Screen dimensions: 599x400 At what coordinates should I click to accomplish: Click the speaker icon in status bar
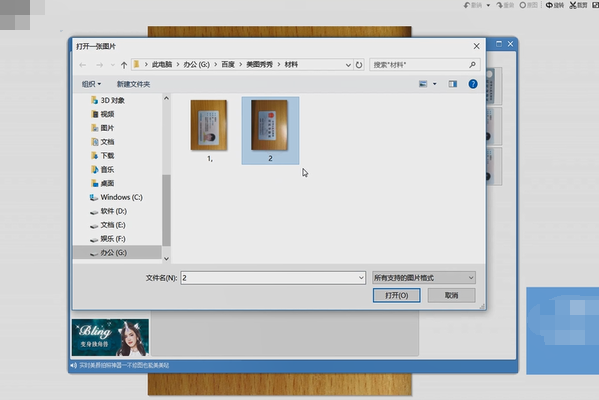[73, 366]
